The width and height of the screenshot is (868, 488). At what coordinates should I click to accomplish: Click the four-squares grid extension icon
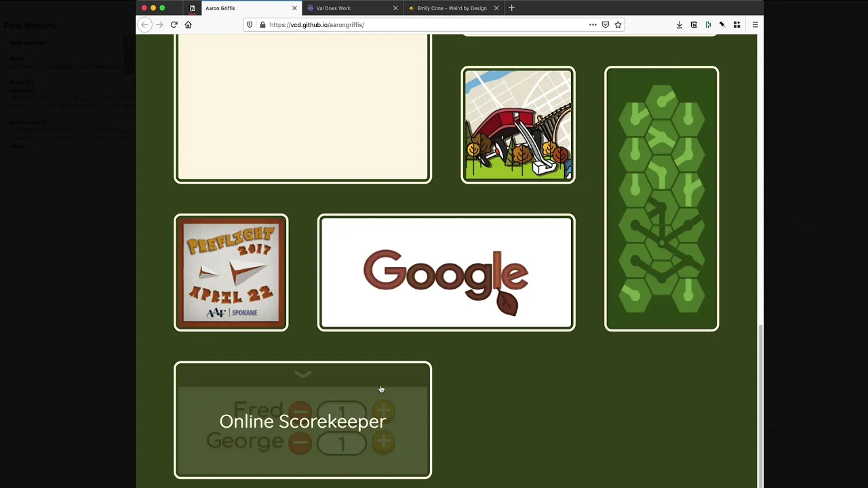736,24
